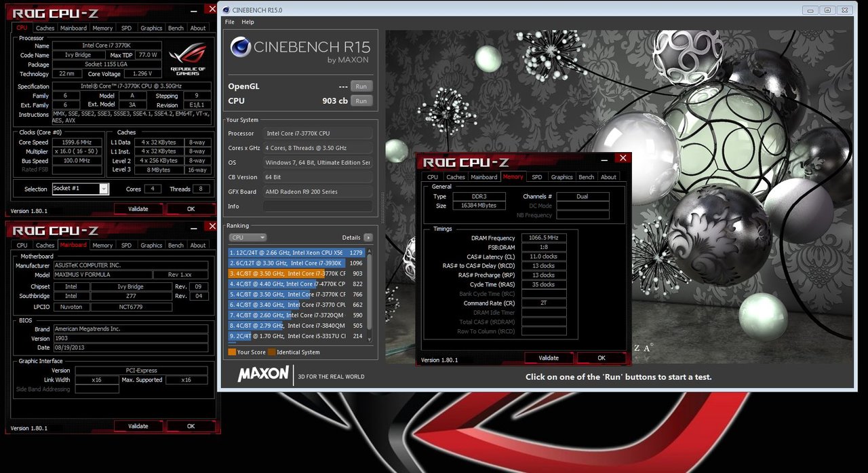This screenshot has height=473, width=868.
Task: Click the brown Identical System color swatch
Action: (271, 352)
